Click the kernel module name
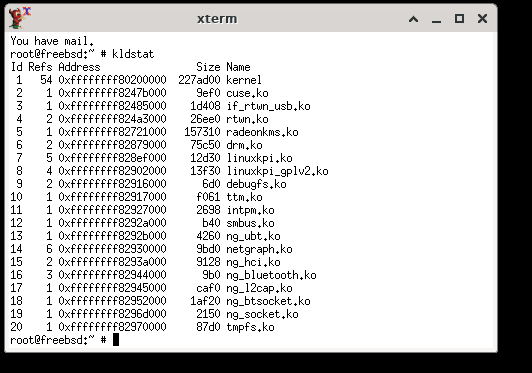Screen dimensions: 532x373 pyautogui.click(x=244, y=80)
